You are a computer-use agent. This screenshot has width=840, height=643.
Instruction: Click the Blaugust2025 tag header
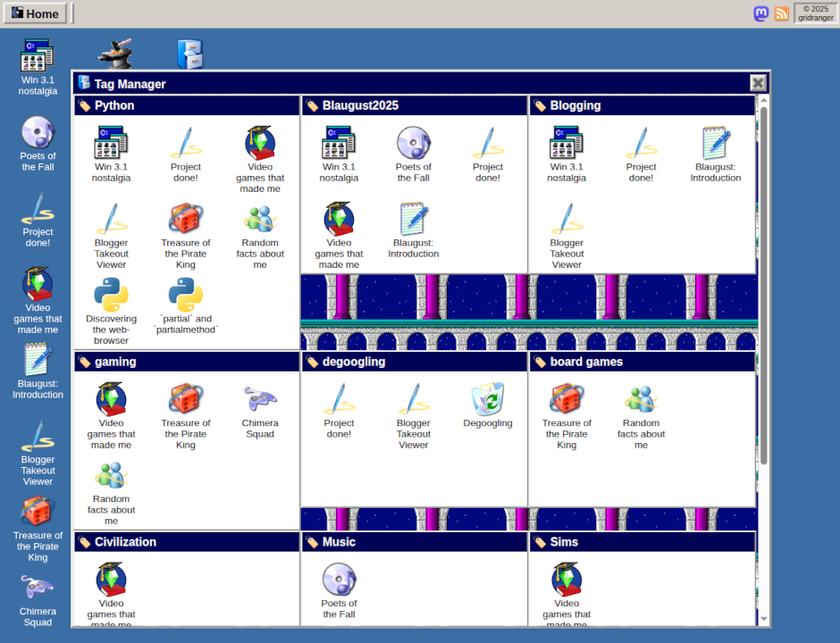pyautogui.click(x=414, y=105)
